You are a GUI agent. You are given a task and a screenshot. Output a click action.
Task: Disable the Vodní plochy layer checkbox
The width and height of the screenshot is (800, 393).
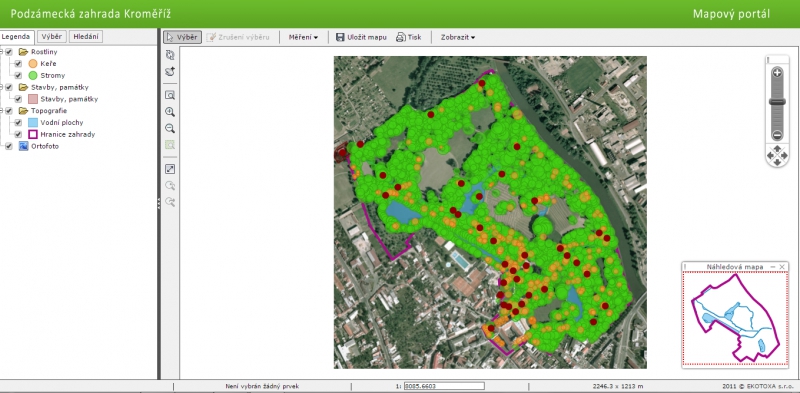[x=18, y=122]
